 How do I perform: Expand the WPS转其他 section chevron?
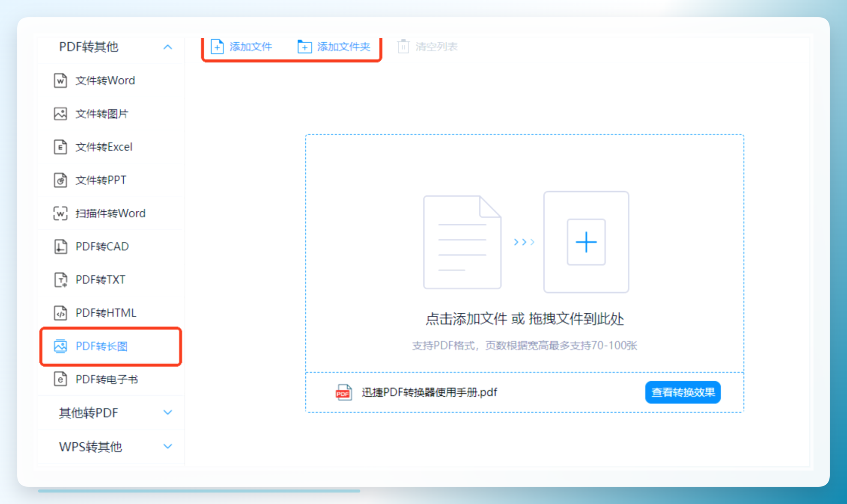click(168, 446)
